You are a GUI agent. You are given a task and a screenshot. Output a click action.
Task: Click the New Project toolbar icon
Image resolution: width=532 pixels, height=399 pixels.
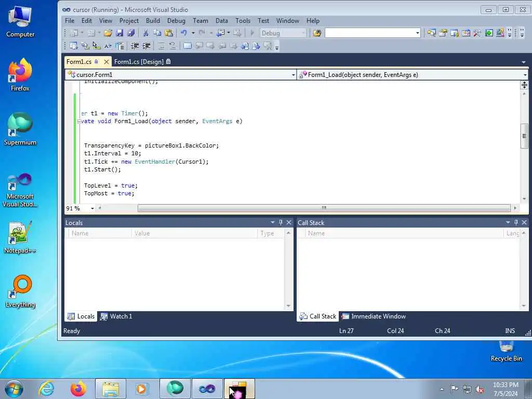(74, 33)
